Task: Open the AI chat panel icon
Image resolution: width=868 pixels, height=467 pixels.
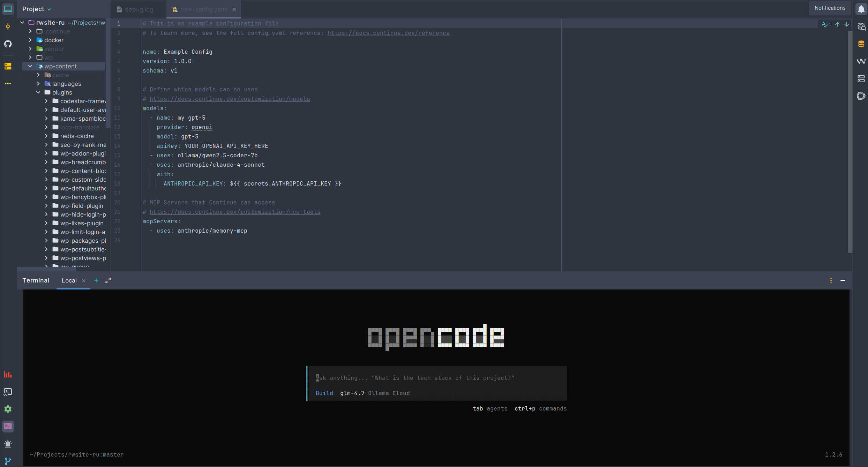Action: (861, 27)
